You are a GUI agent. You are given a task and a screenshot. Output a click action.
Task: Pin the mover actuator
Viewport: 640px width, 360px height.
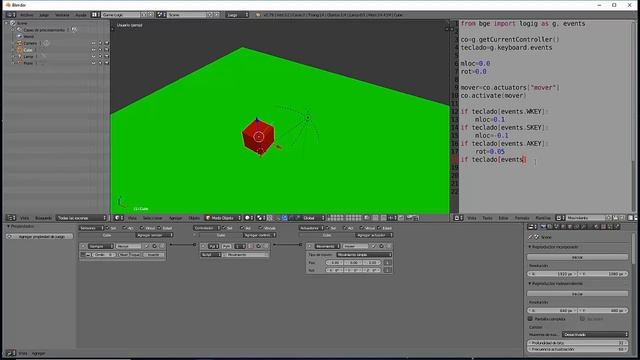point(374,246)
